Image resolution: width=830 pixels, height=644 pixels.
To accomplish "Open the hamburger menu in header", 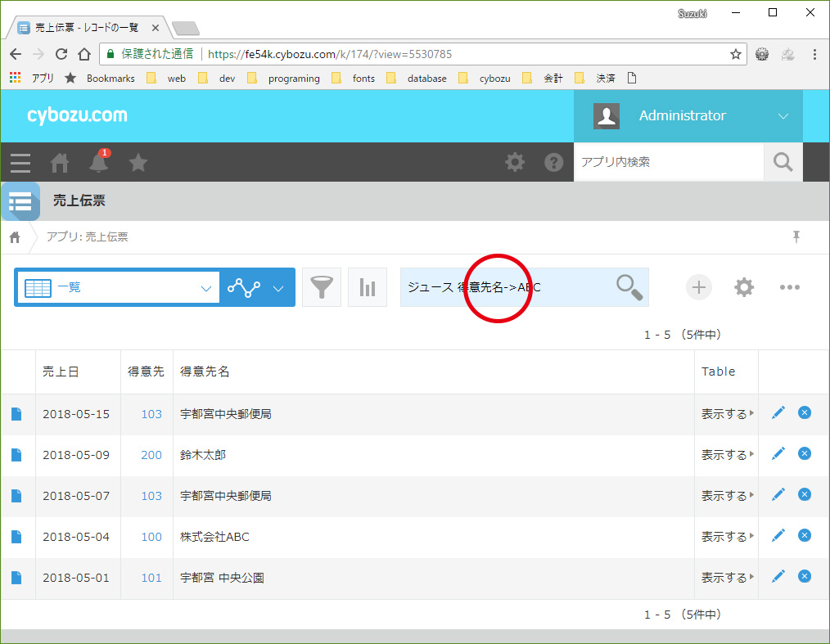I will coord(20,162).
